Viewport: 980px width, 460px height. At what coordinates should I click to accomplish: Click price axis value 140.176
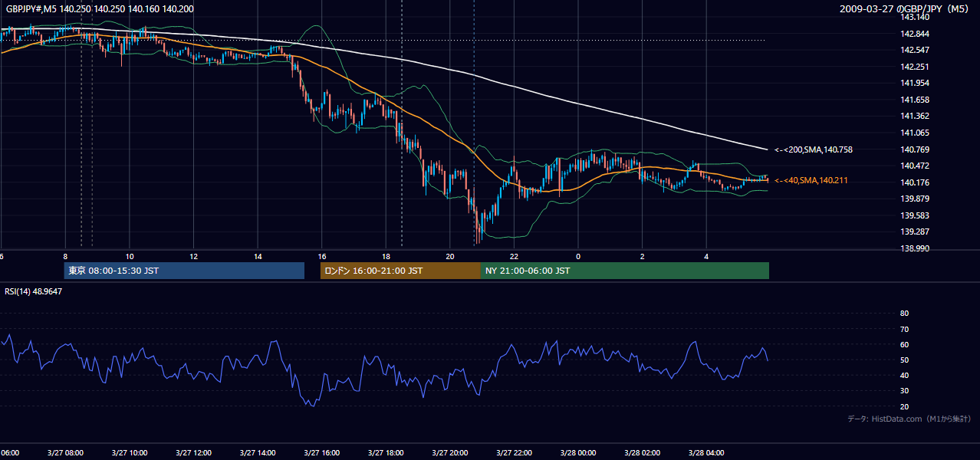pyautogui.click(x=914, y=182)
